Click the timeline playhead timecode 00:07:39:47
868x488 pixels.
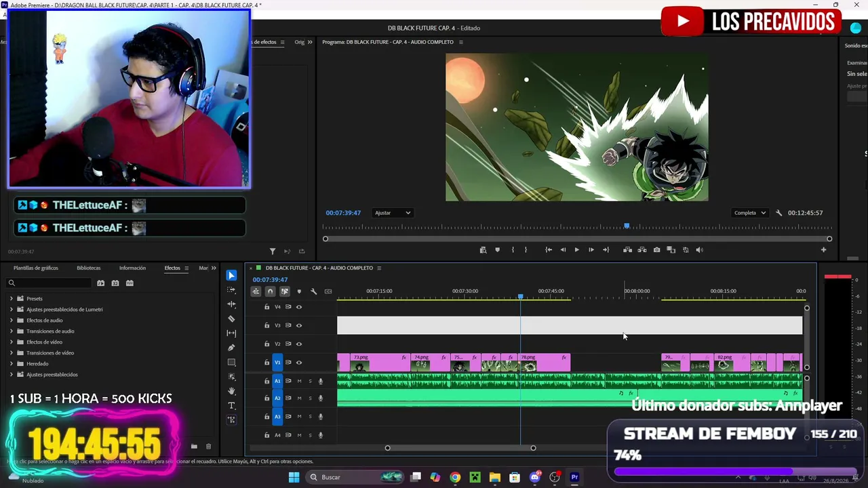pyautogui.click(x=270, y=280)
